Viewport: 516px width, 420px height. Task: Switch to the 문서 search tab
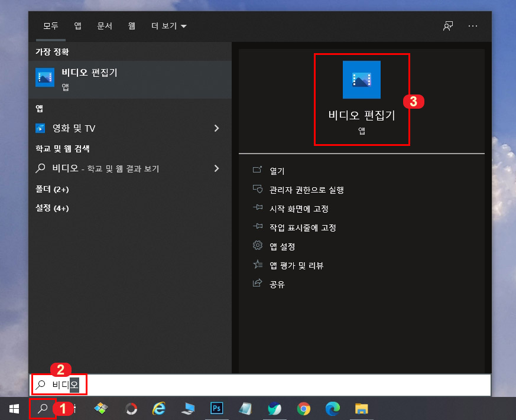pyautogui.click(x=105, y=26)
